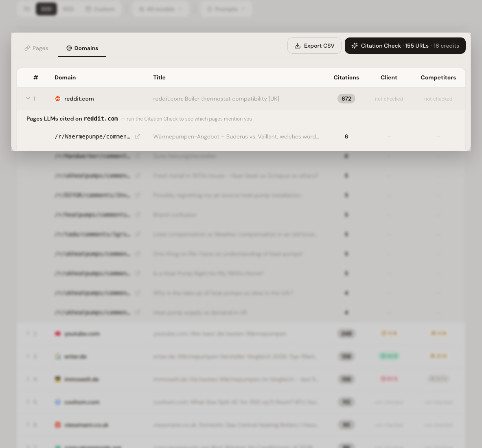
Task: Click 'not checked' under Client column
Action: tap(389, 99)
